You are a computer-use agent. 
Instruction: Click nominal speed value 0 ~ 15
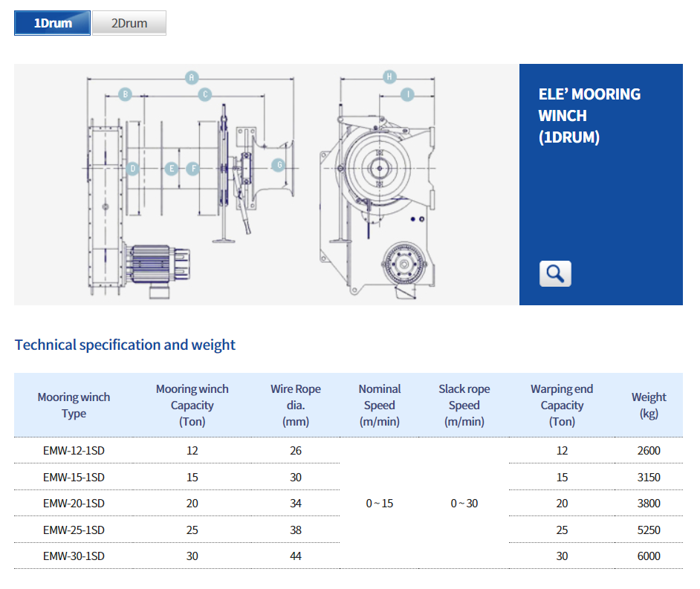[380, 504]
